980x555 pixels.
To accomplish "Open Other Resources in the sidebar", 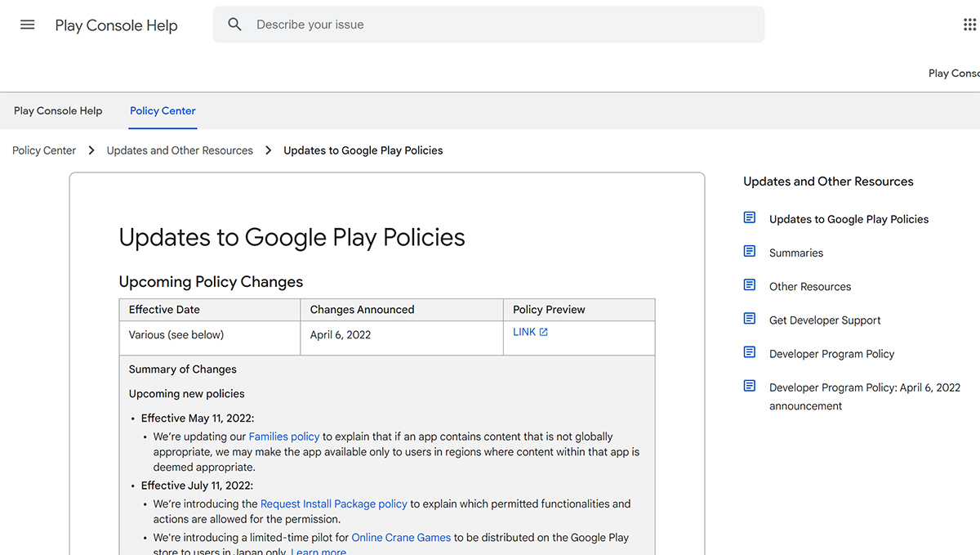I will [x=810, y=286].
